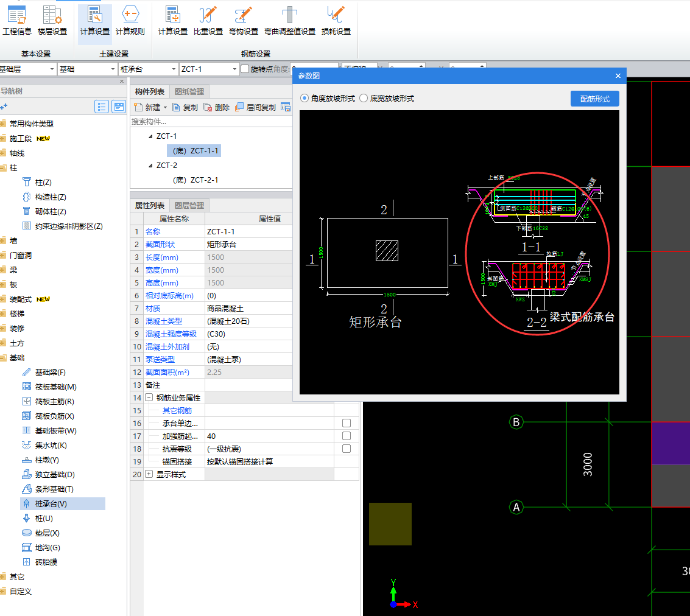Switch to 图纸管理 tab
This screenshot has width=690, height=616.
189,91
